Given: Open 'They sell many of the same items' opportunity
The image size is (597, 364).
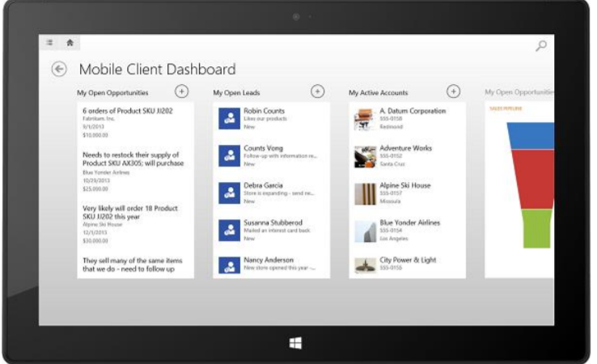Looking at the screenshot, I should (x=132, y=265).
